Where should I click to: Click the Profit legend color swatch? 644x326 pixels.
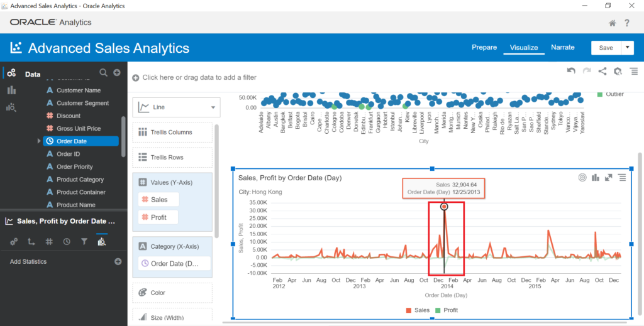(437, 310)
